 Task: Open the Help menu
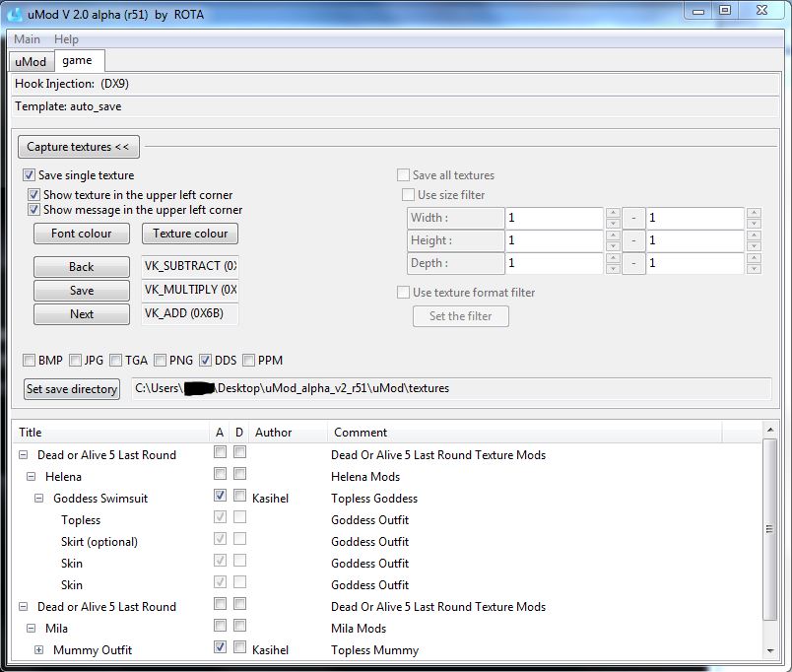pos(66,39)
